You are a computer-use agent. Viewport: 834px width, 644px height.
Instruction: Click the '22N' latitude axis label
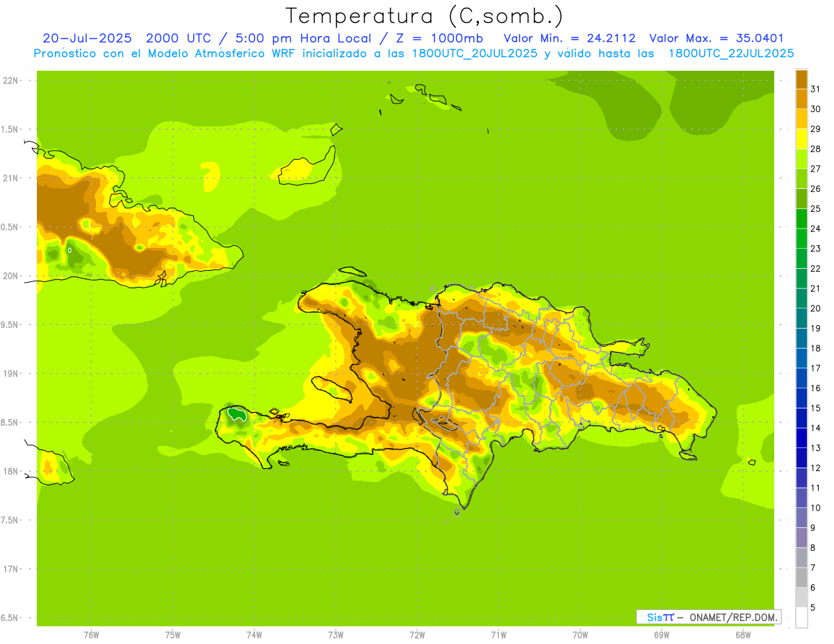point(10,81)
